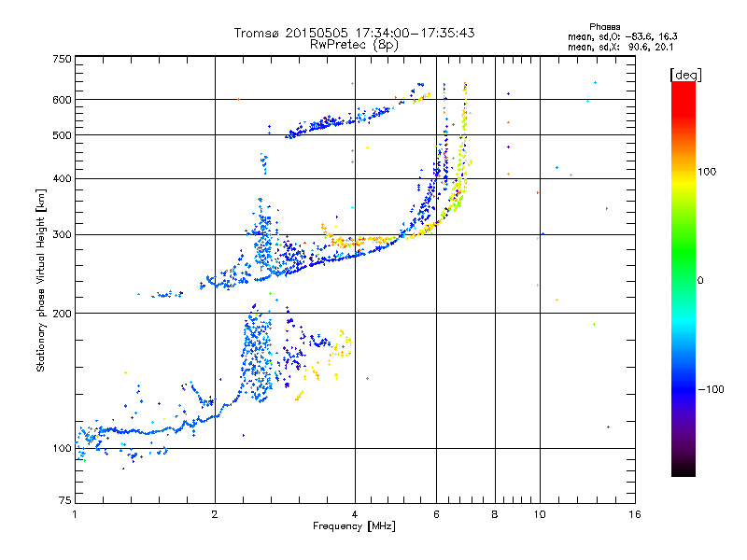This screenshot has width=747, height=560.
Task: Click the 'Frequency [MHz]' axis title
Action: [354, 526]
